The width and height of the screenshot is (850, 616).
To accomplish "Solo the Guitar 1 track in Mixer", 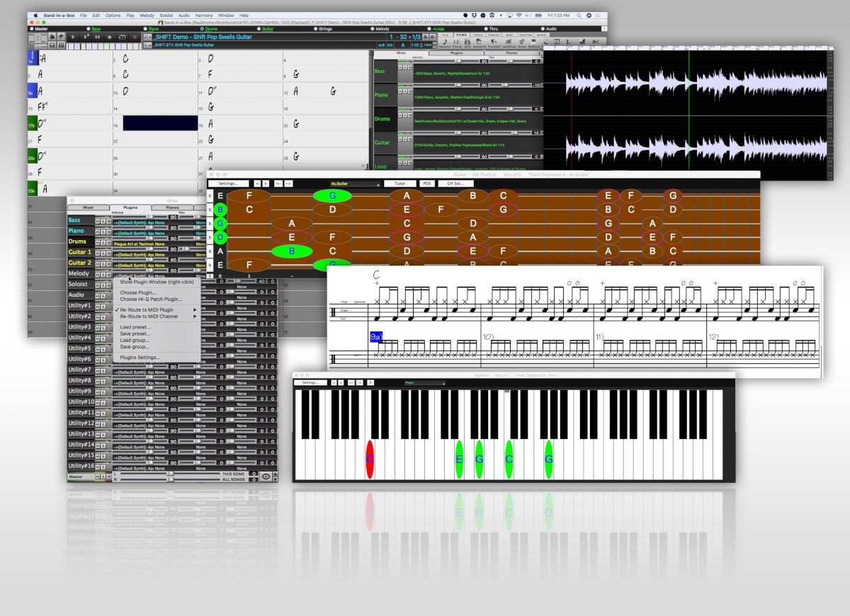I will [x=103, y=253].
